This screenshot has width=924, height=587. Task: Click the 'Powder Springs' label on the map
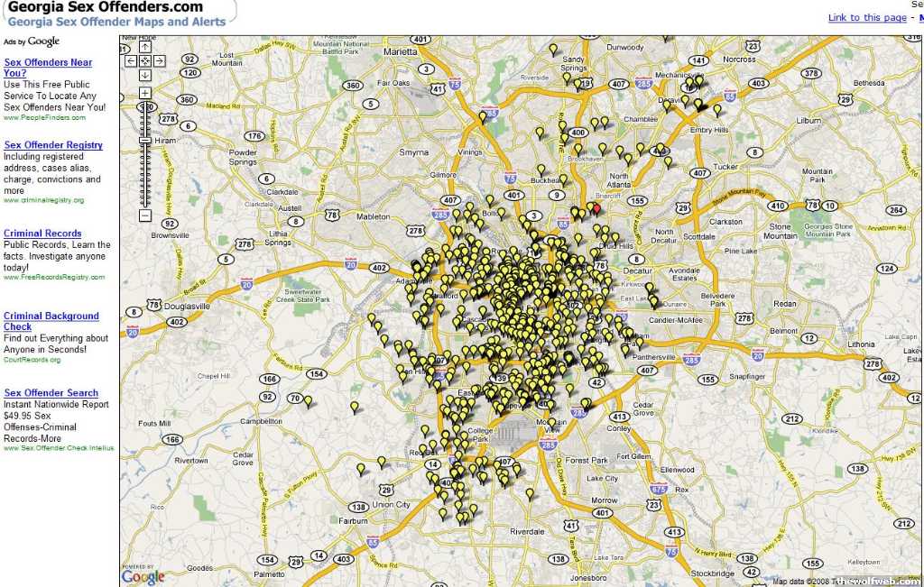(243, 157)
